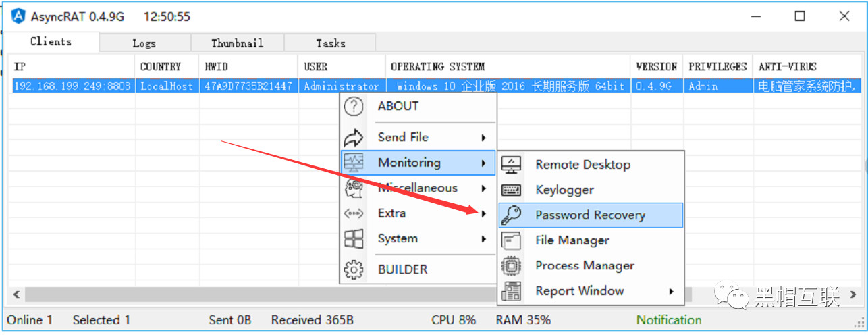Expand the Send File submenu arrow
The image size is (868, 335).
[x=484, y=138]
